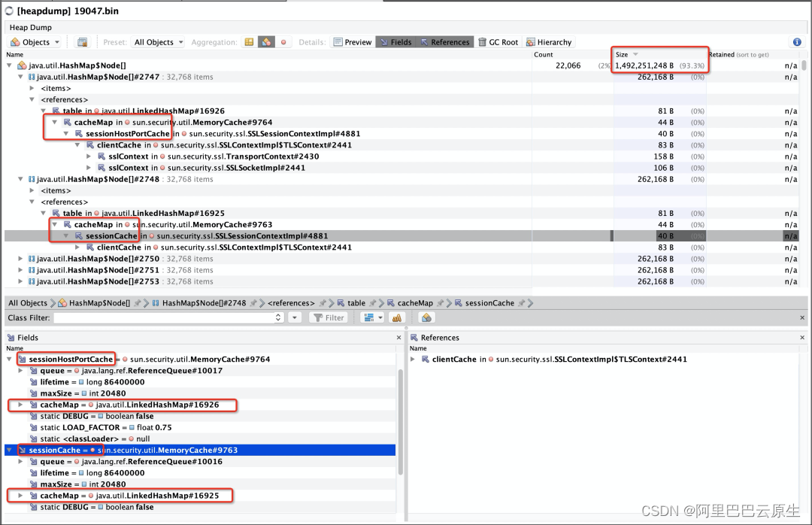This screenshot has height=525, width=812.
Task: Click the Fields panel header icon
Action: (11, 338)
